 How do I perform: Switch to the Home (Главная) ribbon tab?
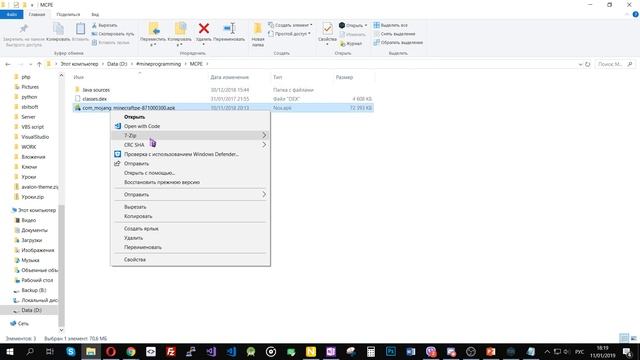37,14
